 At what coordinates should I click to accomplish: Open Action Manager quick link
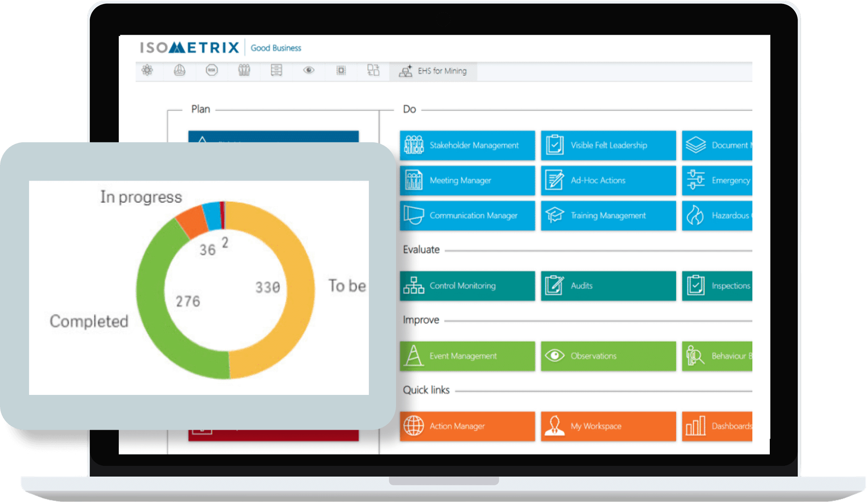coord(467,426)
